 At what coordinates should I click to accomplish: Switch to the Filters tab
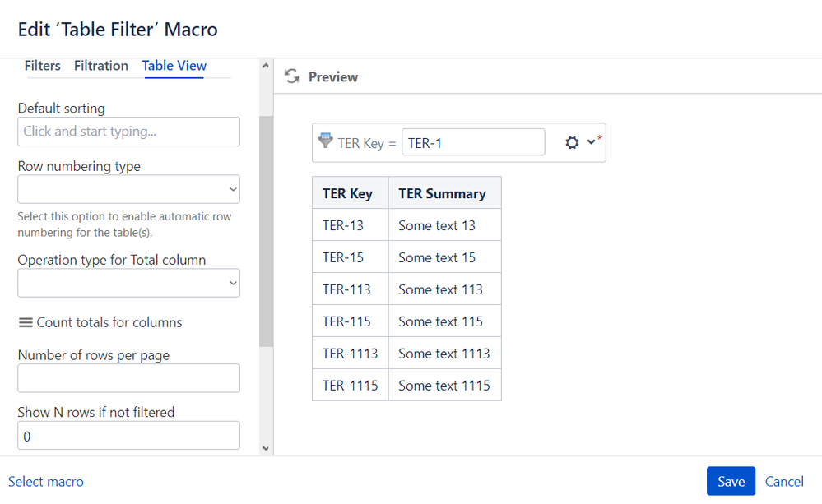click(x=43, y=66)
